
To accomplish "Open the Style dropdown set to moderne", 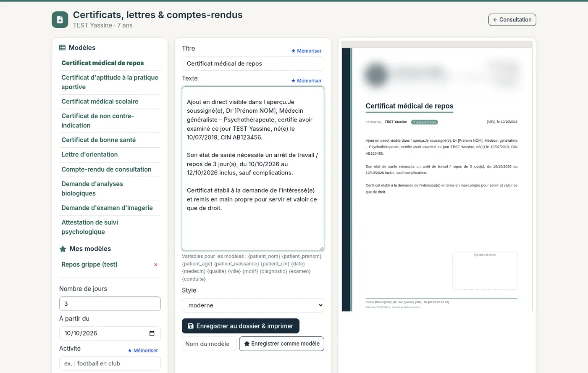I will pyautogui.click(x=253, y=305).
